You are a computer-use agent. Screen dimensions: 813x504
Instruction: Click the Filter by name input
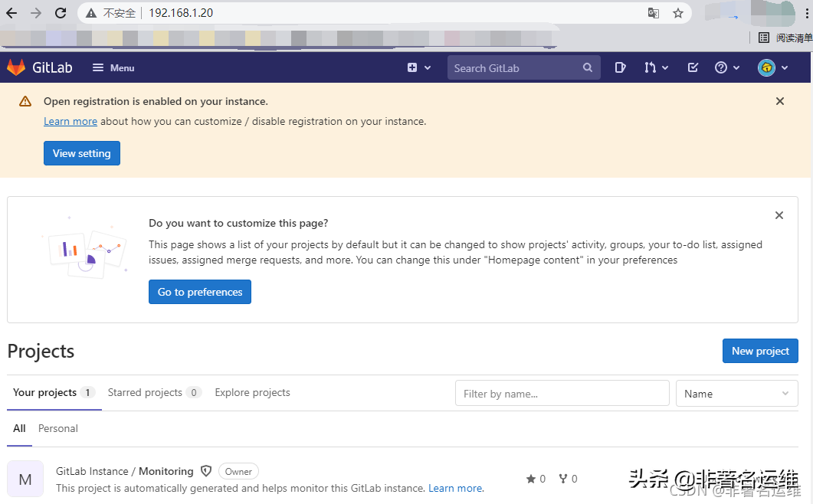coord(562,394)
